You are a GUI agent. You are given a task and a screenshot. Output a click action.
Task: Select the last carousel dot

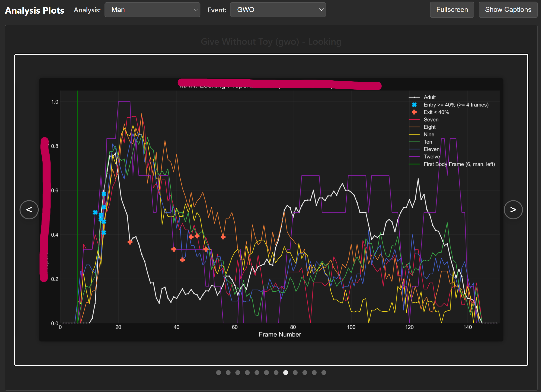pos(324,372)
